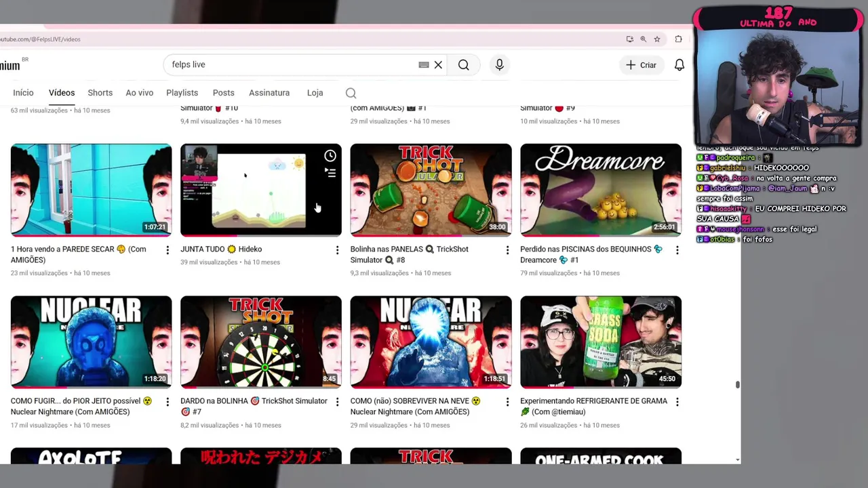Open options menu for COMO FUGIR Nuclear video
Screen dimensions: 868x488
pos(167,402)
